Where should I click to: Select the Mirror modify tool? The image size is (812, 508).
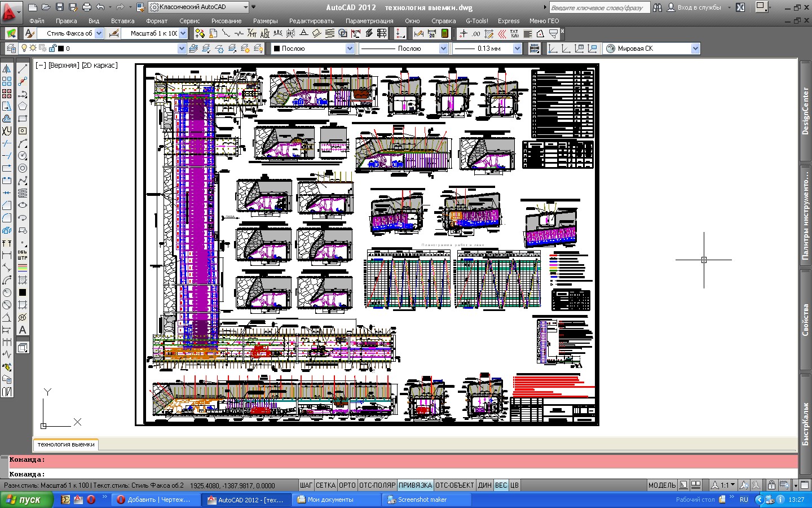[7, 69]
